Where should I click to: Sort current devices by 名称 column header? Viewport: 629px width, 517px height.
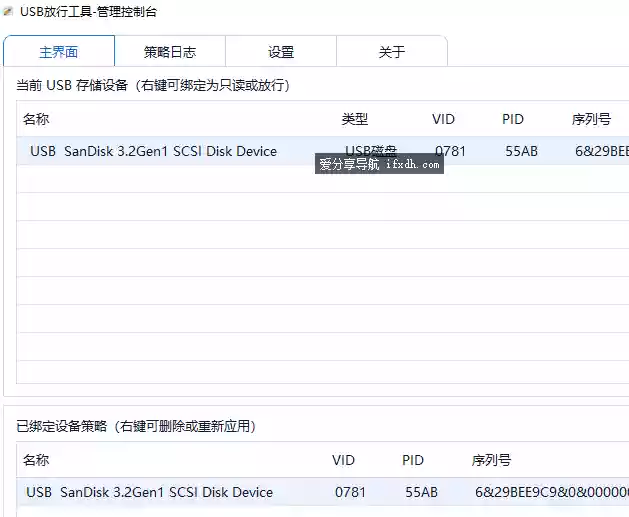pyautogui.click(x=36, y=119)
